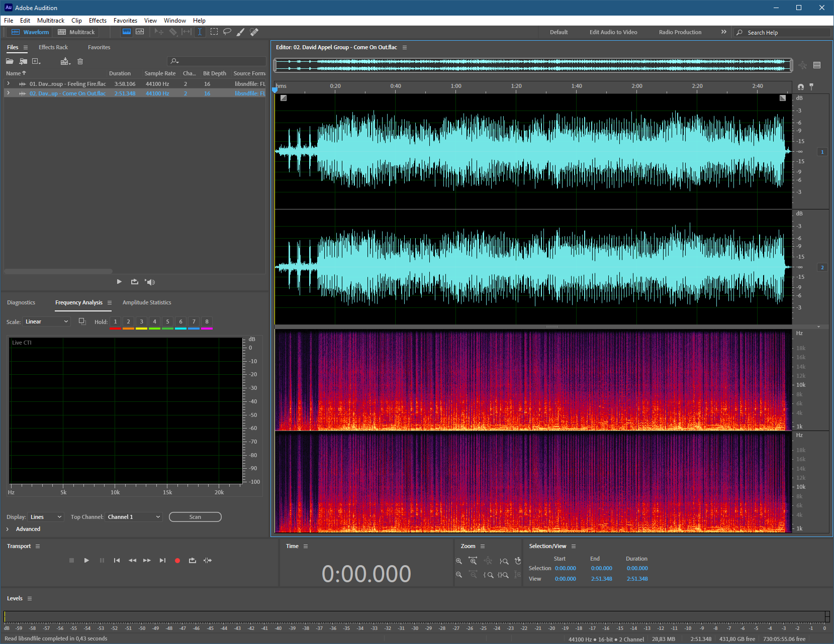Move playhead to previous marker
This screenshot has height=644, width=834.
click(117, 560)
